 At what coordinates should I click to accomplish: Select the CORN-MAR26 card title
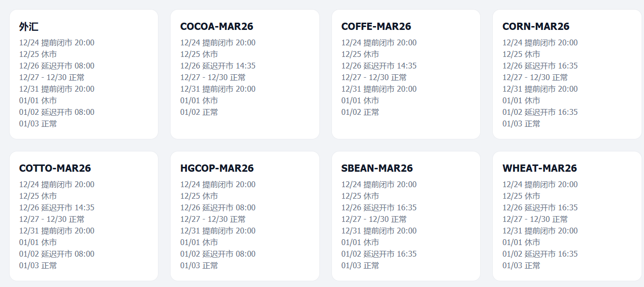click(x=536, y=27)
